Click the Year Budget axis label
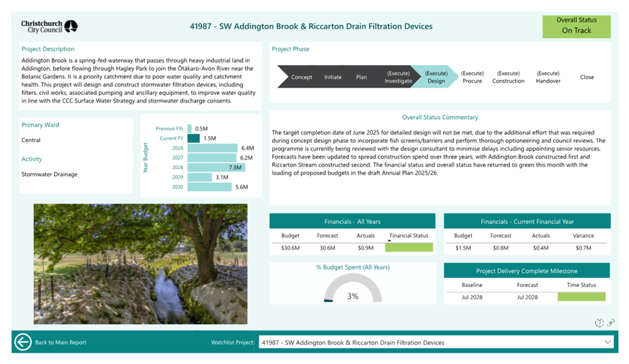This screenshot has height=364, width=629. click(145, 158)
